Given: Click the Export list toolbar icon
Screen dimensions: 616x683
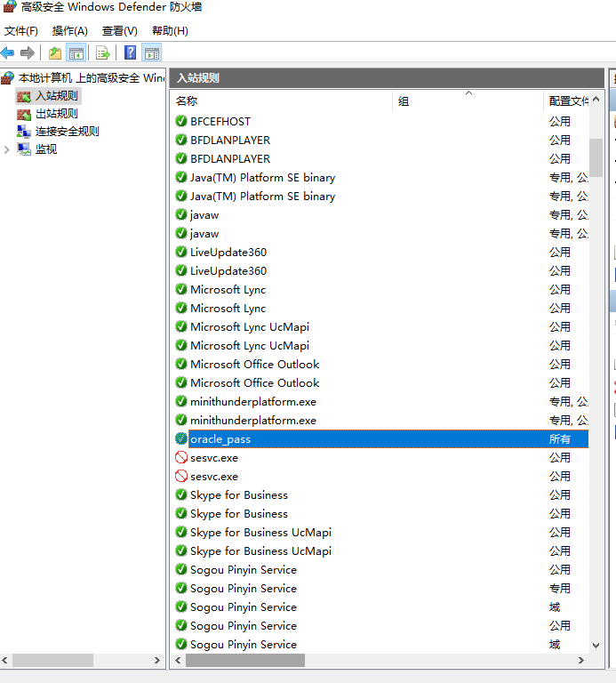Looking at the screenshot, I should pos(103,53).
